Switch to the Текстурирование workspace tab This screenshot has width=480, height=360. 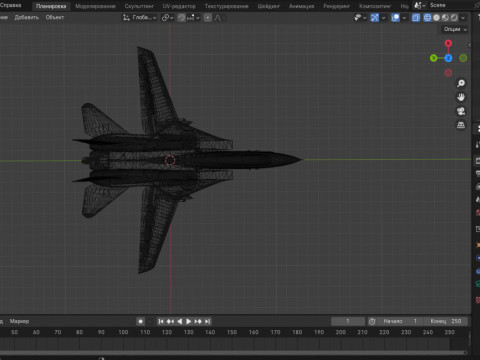pyautogui.click(x=226, y=6)
